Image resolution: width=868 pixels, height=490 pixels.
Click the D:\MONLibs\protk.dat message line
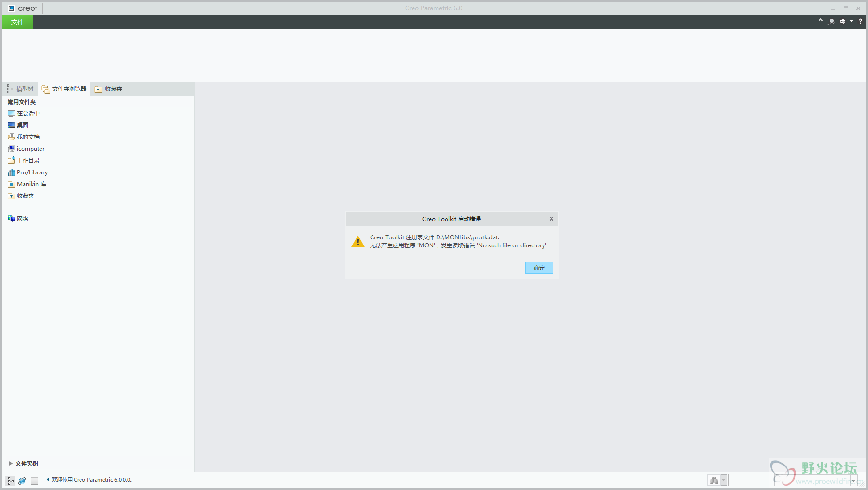point(435,237)
